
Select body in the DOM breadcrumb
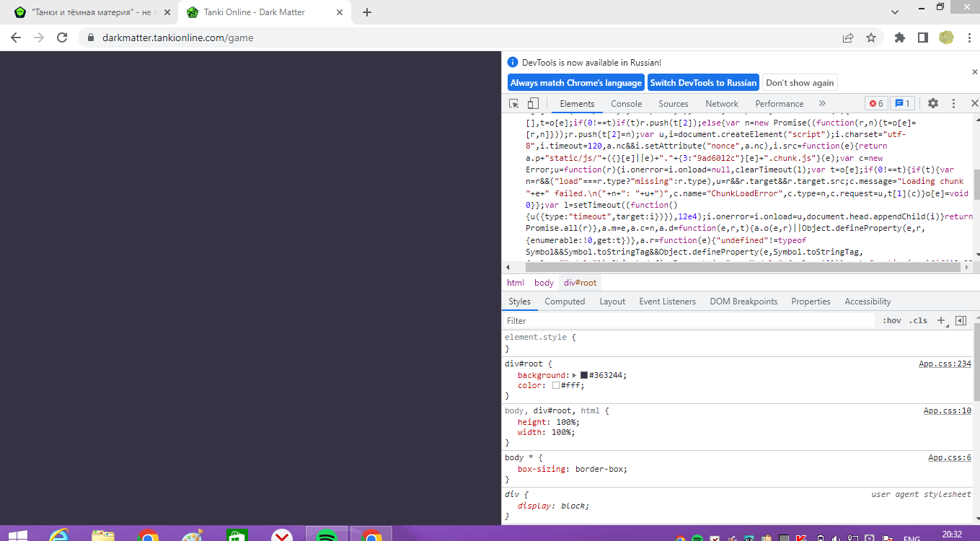point(544,283)
